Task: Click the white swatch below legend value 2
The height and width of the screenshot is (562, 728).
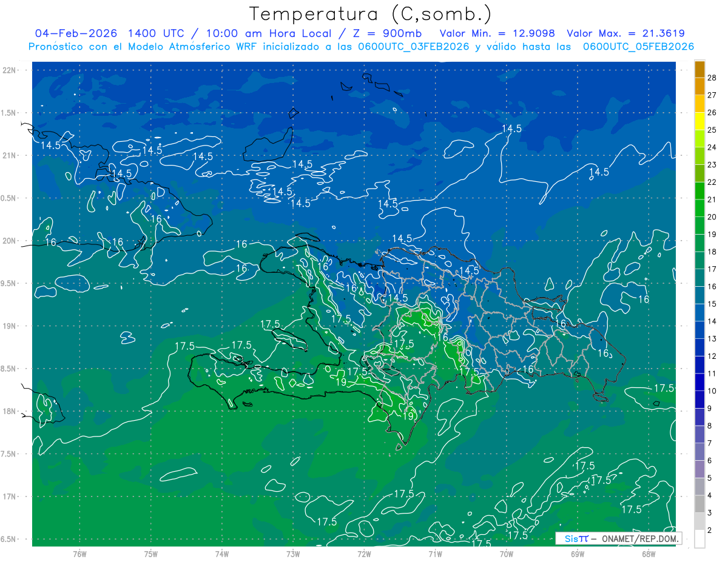Action: (699, 539)
